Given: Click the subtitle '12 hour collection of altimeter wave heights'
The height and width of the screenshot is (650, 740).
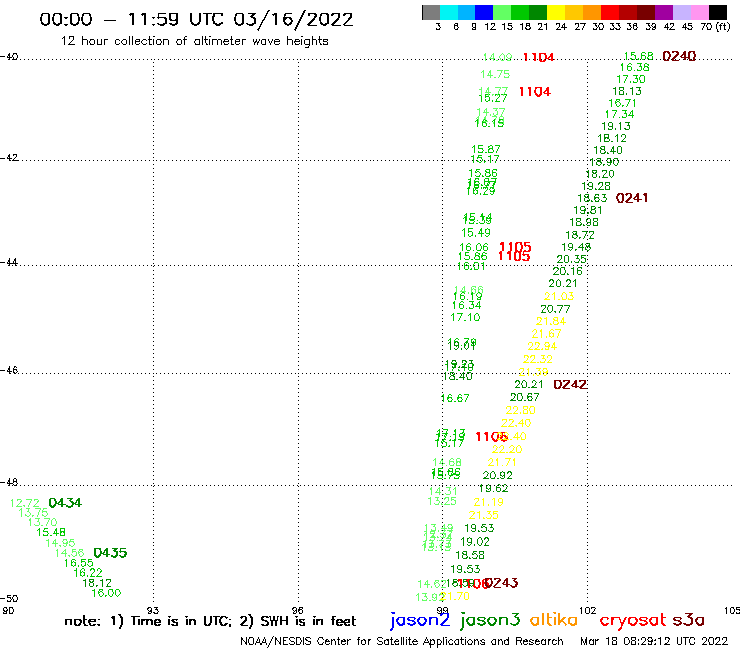Looking at the screenshot, I should [194, 41].
